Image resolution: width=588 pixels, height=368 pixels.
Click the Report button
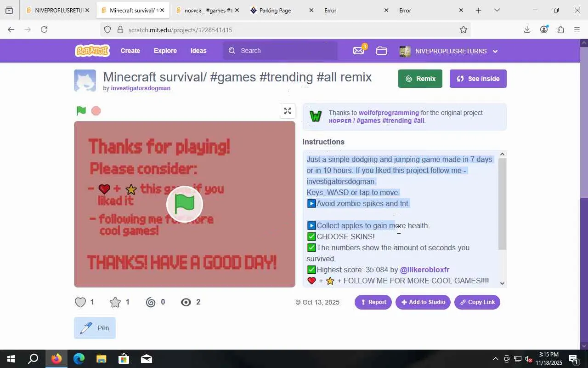(373, 302)
